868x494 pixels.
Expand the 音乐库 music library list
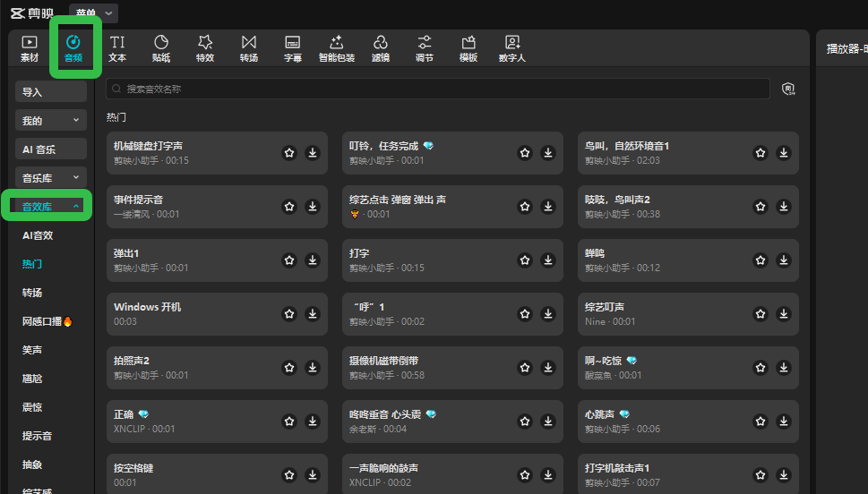coord(51,178)
